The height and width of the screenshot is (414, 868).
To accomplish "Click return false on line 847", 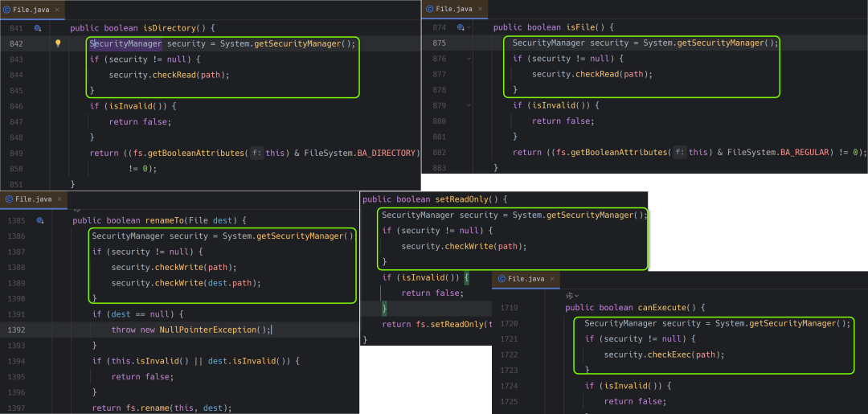I will 140,121.
